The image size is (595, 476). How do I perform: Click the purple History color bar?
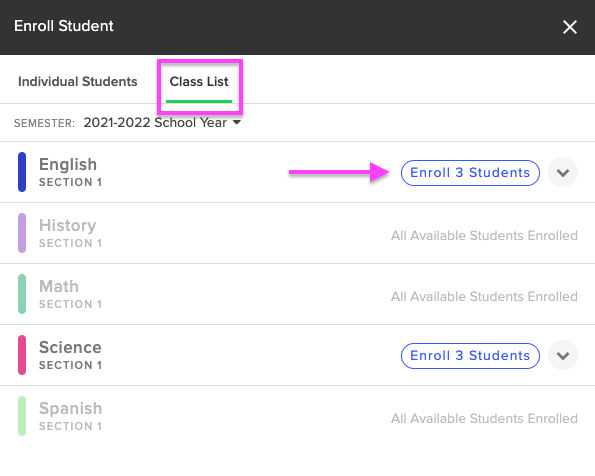[22, 233]
